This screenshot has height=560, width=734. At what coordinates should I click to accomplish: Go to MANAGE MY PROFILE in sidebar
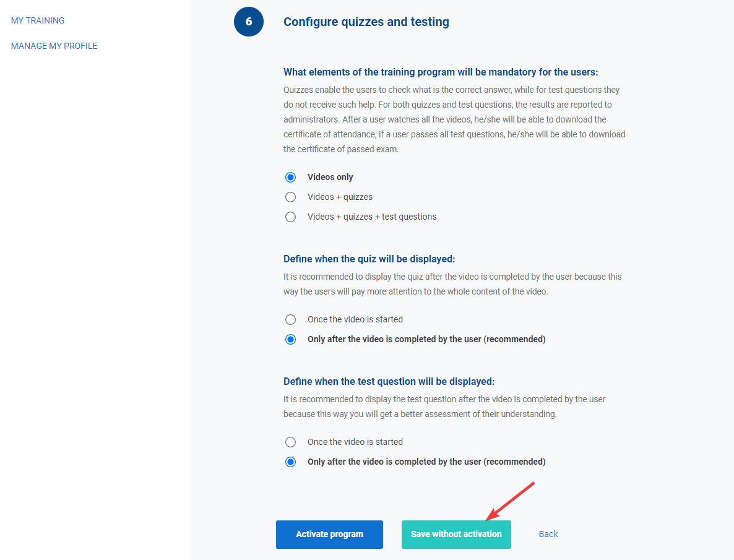pyautogui.click(x=54, y=46)
